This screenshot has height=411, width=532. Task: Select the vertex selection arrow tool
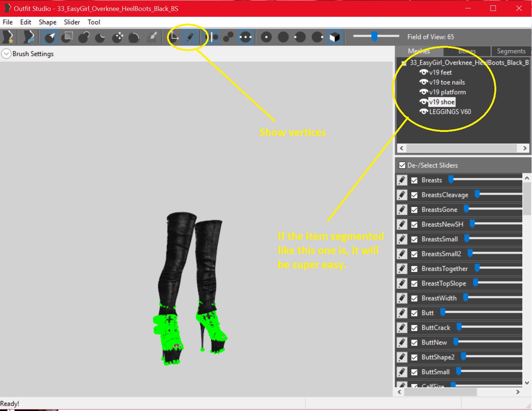(50, 37)
